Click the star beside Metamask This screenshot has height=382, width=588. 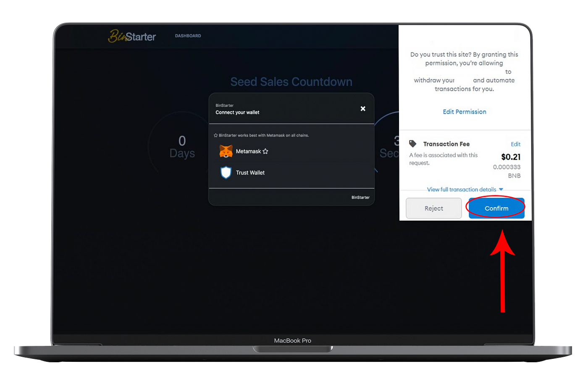pos(265,151)
